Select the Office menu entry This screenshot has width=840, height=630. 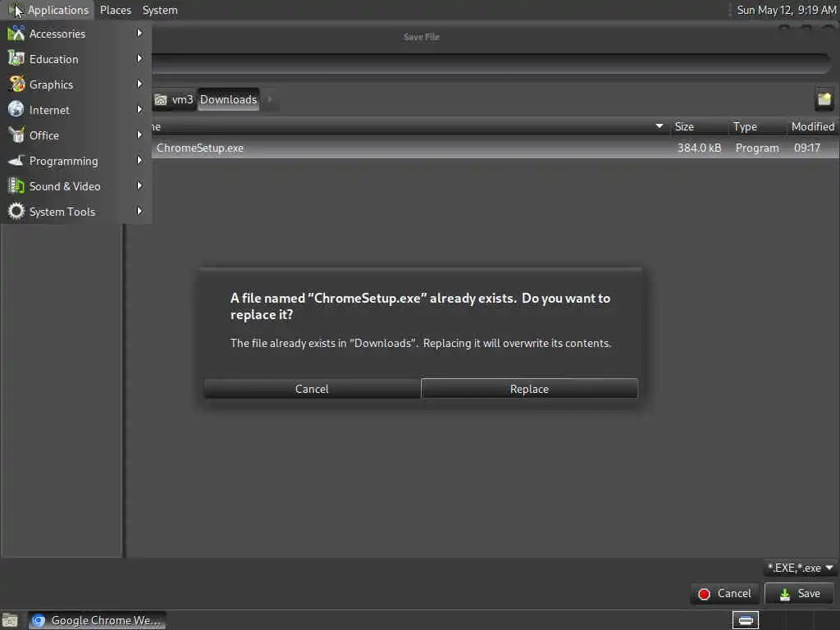click(76, 135)
